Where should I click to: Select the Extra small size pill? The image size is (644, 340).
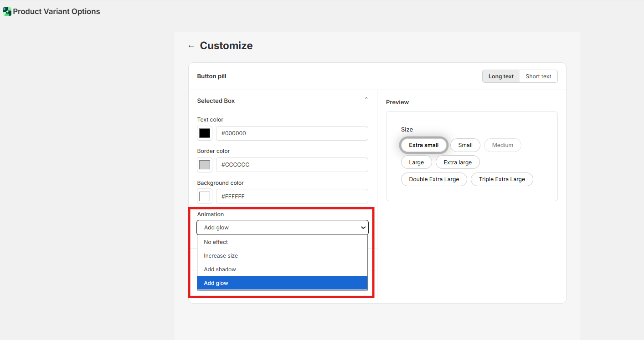(423, 145)
